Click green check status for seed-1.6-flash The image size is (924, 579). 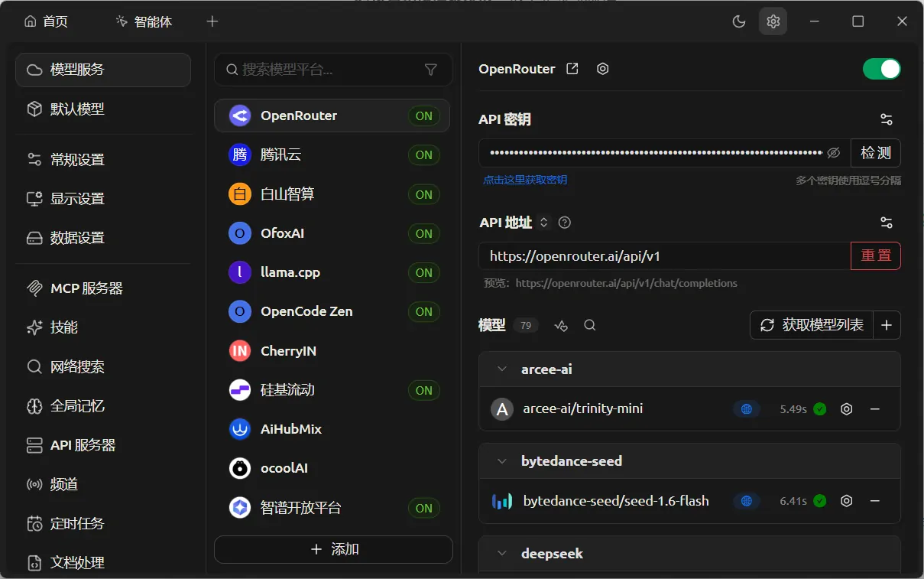pyautogui.click(x=820, y=501)
